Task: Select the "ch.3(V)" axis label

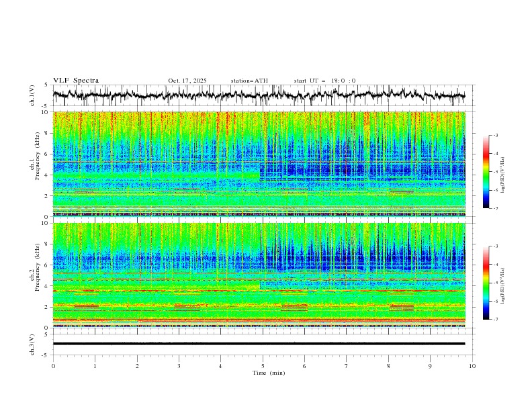Action: click(x=32, y=345)
